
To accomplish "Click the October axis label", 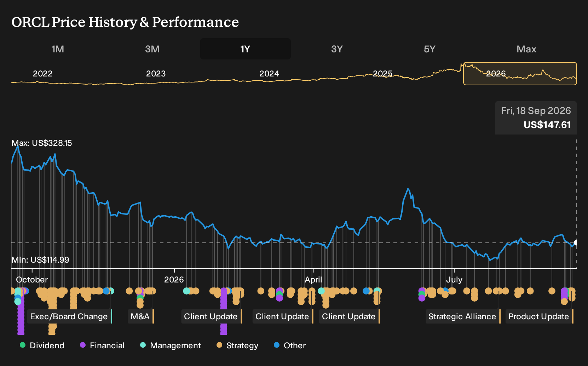I will pos(32,280).
